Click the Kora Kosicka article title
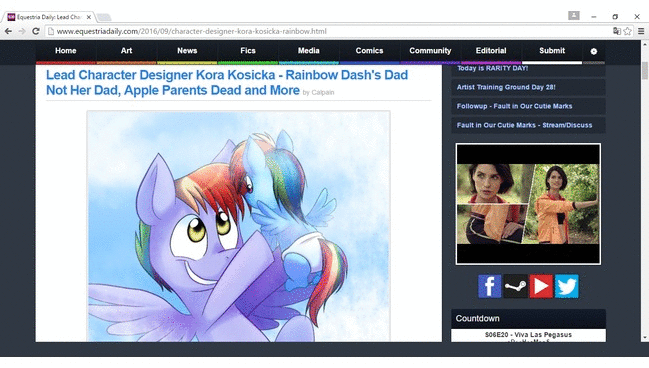The image size is (649, 368). coord(227,83)
